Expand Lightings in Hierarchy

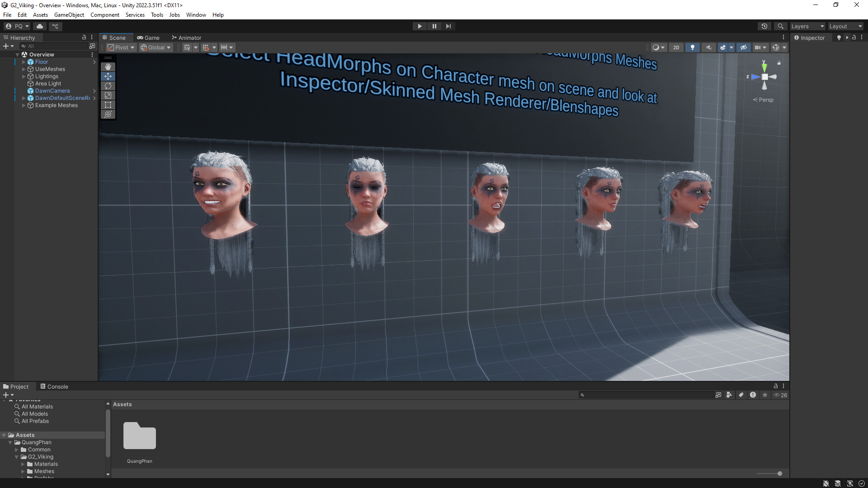(x=24, y=76)
